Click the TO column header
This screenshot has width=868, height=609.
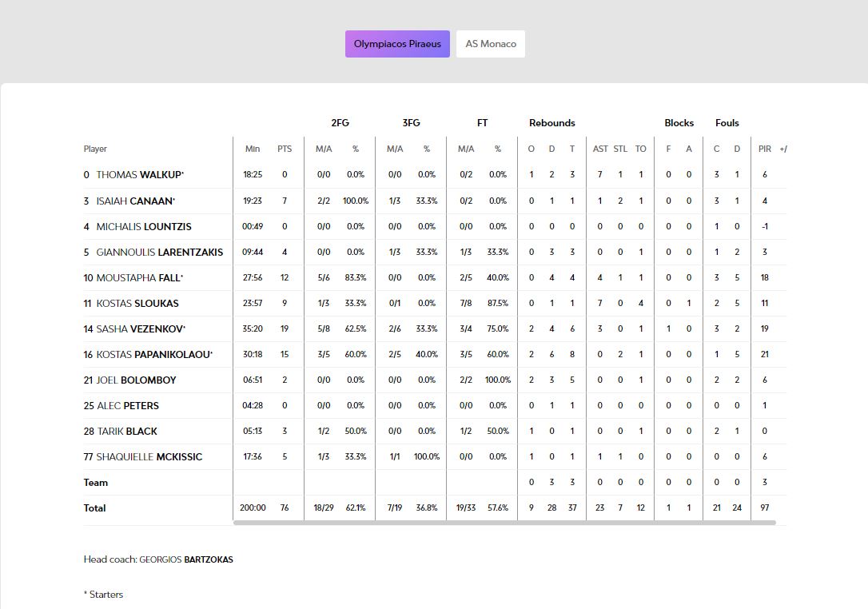coord(640,149)
